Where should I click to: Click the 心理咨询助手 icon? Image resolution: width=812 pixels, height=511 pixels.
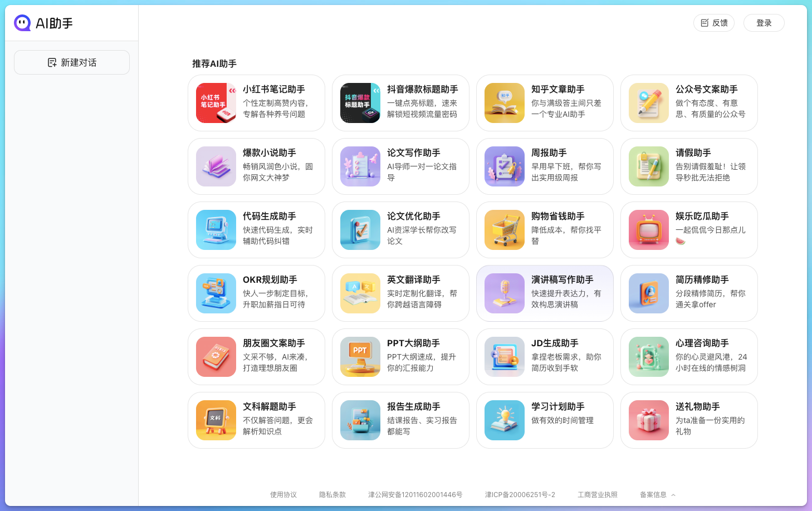click(648, 357)
